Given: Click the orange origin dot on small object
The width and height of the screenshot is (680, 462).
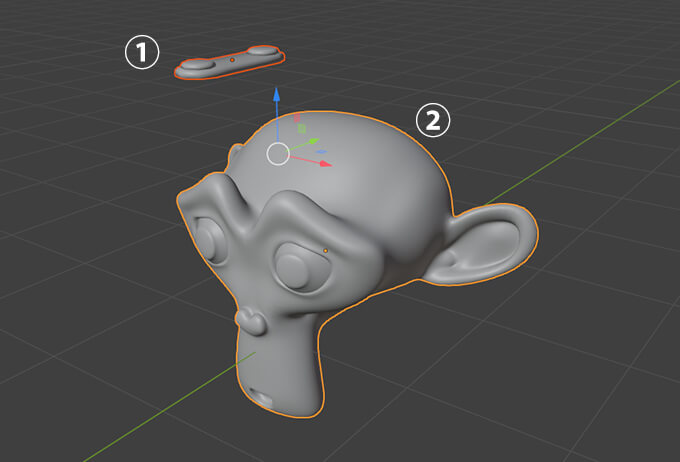Looking at the screenshot, I should tap(232, 61).
